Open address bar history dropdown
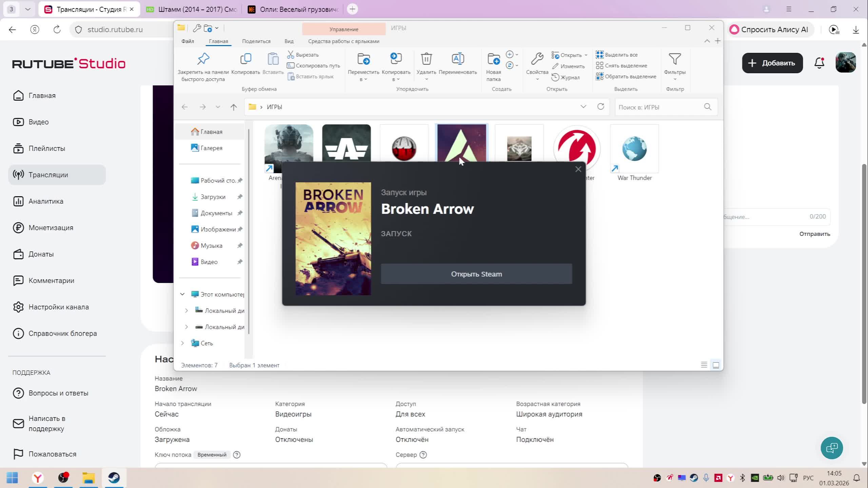Screen dimensions: 868x488 click(583, 107)
